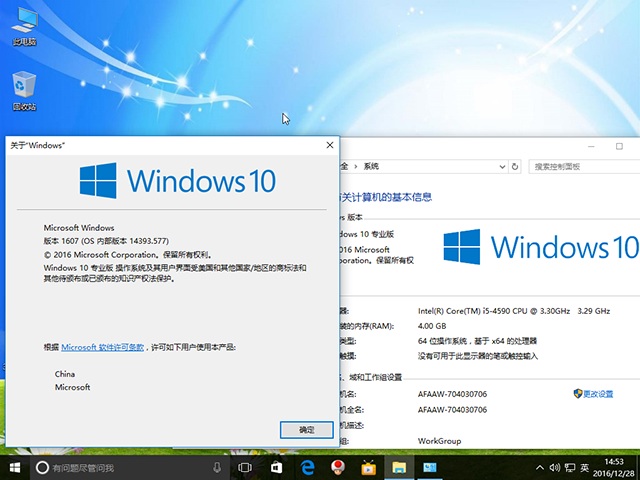The image size is (640, 480).
Task: Expand the address bar history dropdown
Action: tap(502, 166)
